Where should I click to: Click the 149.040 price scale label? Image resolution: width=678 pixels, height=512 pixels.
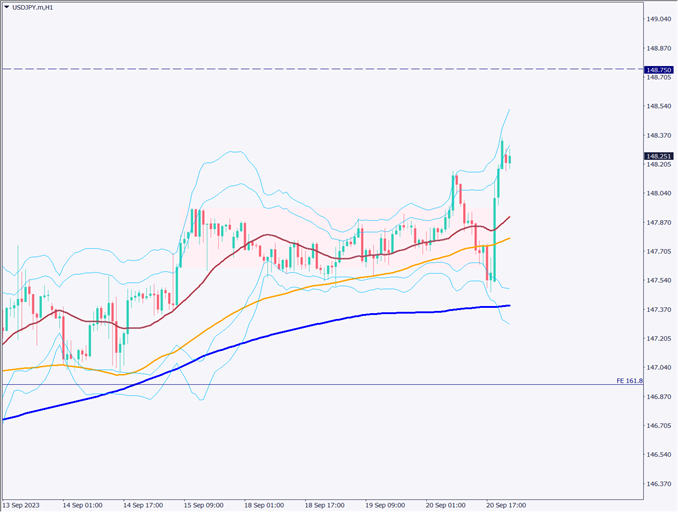(658, 19)
